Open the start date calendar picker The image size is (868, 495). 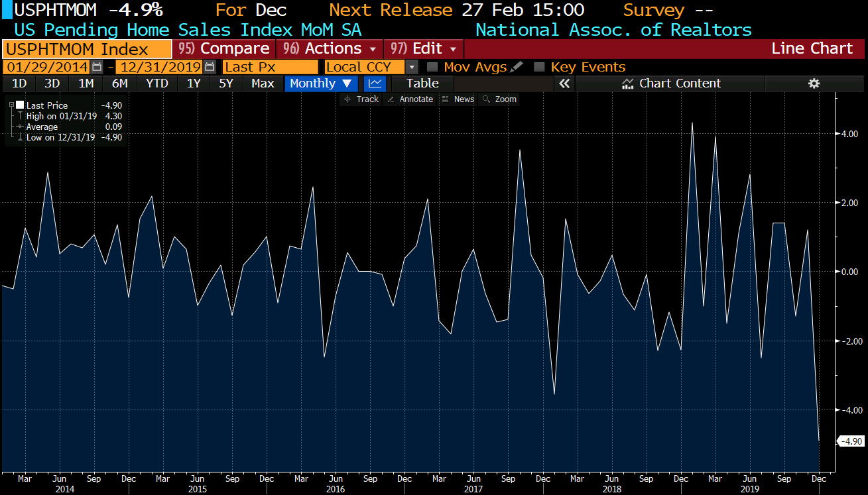pos(97,67)
